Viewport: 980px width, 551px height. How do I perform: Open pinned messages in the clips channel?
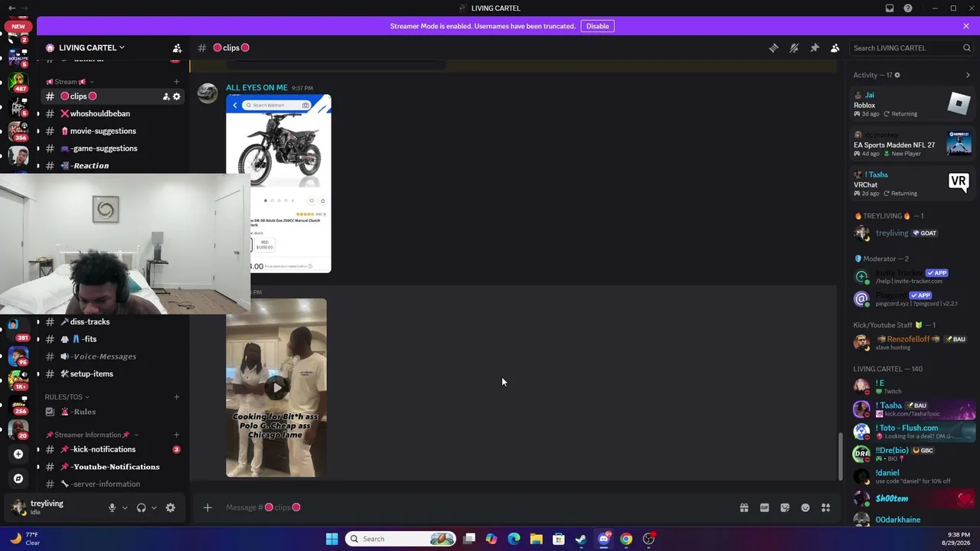[815, 47]
